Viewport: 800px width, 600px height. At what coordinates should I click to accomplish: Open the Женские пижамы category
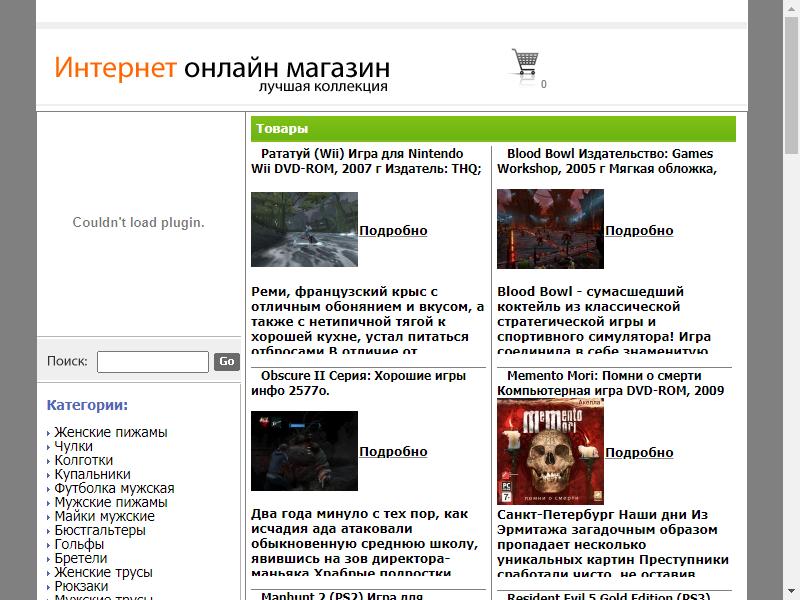click(x=111, y=432)
